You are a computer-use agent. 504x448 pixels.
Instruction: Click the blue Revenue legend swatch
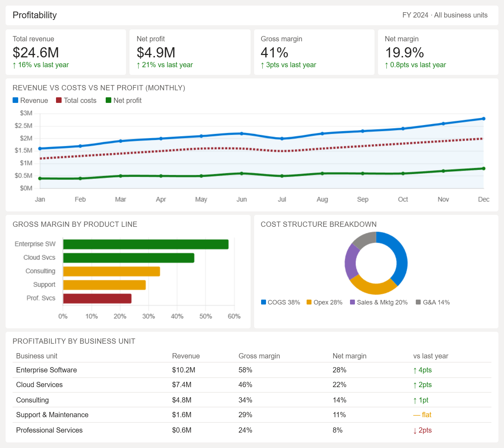coord(15,100)
